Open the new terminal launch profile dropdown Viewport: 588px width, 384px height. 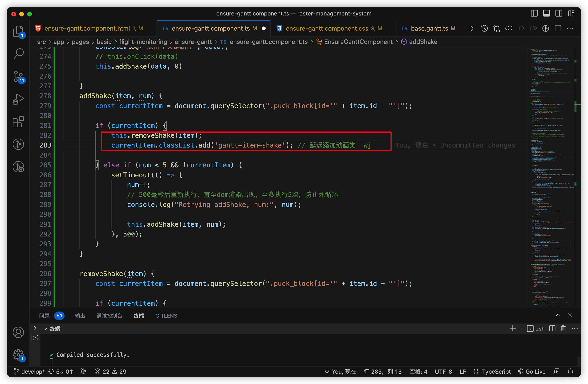tap(520, 329)
